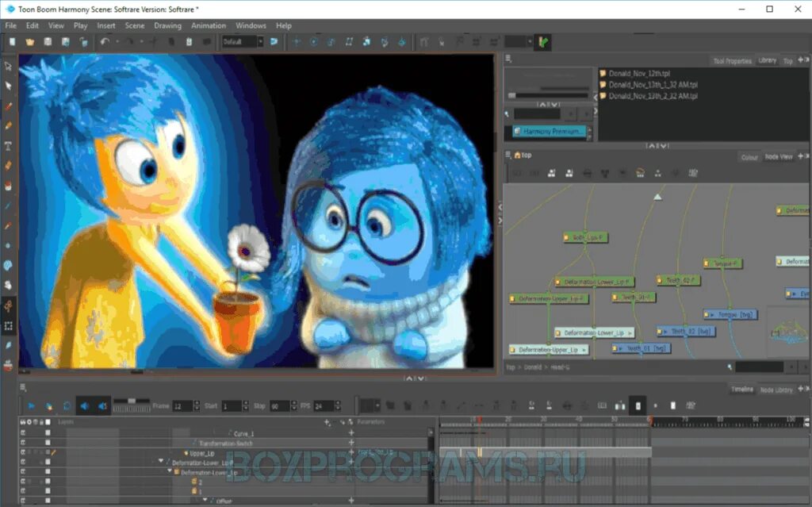Click the Timeline panel hamburger menu icon
The image size is (812, 507).
point(23,388)
